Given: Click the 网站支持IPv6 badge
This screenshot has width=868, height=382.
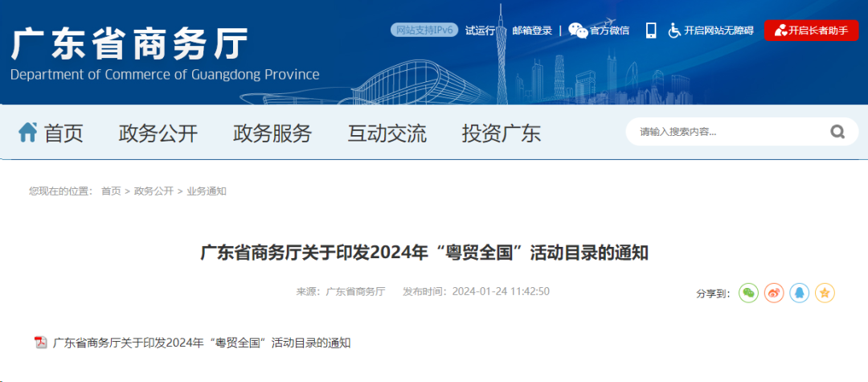Looking at the screenshot, I should coord(424,31).
